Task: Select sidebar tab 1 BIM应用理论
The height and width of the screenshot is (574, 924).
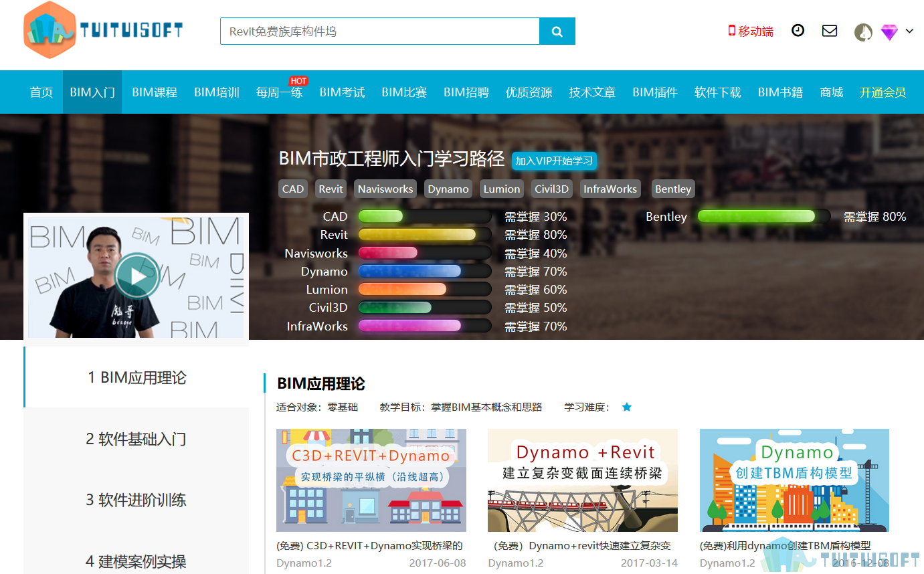Action: click(136, 377)
